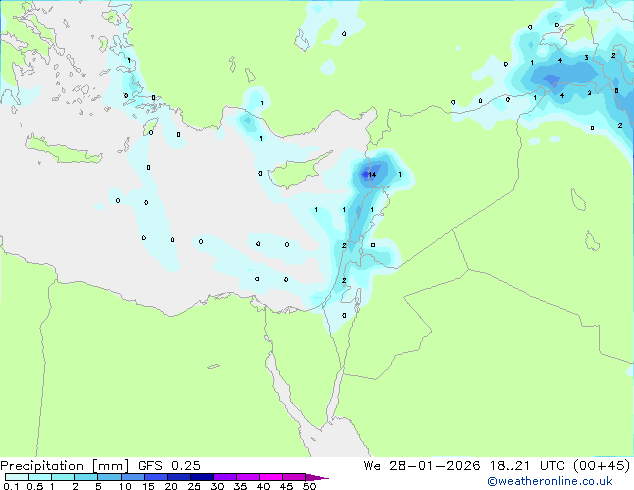The width and height of the screenshot is (634, 490).
Task: Click the legend label '0.1'
Action: (11, 486)
